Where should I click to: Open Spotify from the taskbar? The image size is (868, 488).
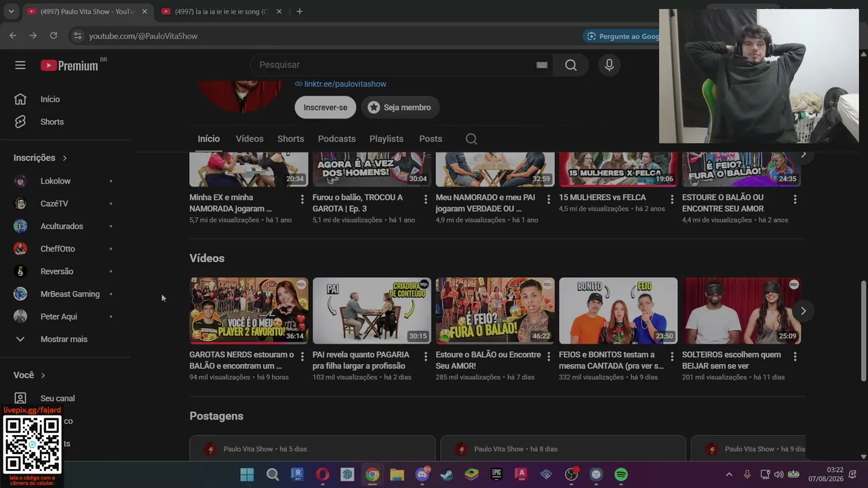click(621, 474)
